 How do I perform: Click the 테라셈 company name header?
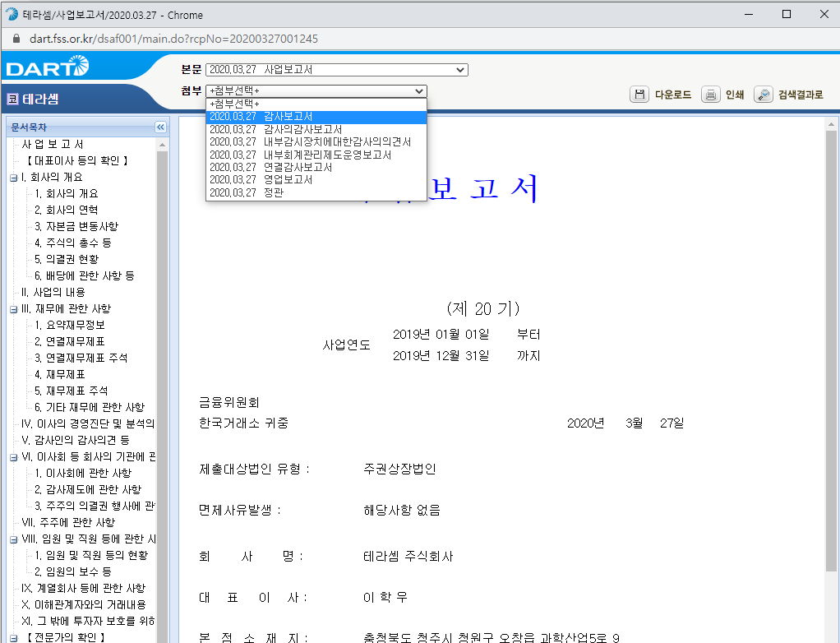click(41, 99)
